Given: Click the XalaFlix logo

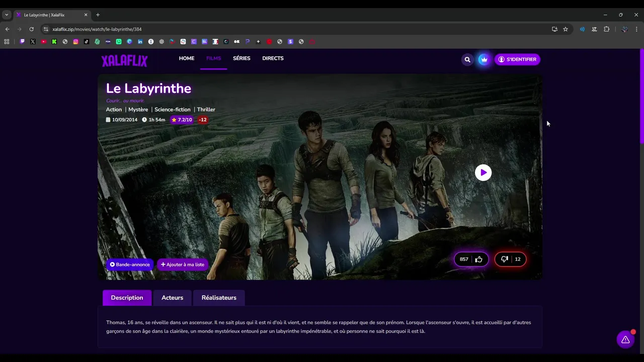Looking at the screenshot, I should pyautogui.click(x=124, y=61).
